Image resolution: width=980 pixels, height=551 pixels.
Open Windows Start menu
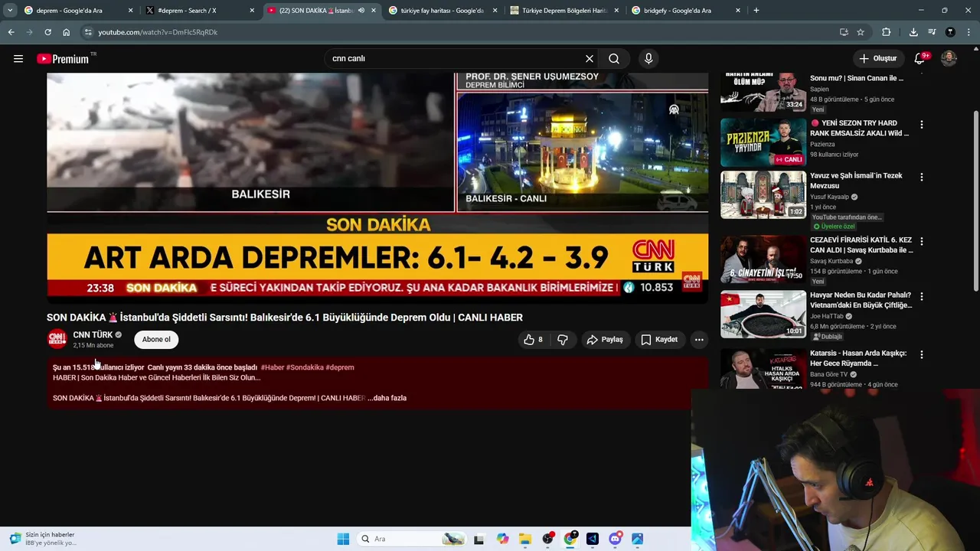[x=343, y=539]
